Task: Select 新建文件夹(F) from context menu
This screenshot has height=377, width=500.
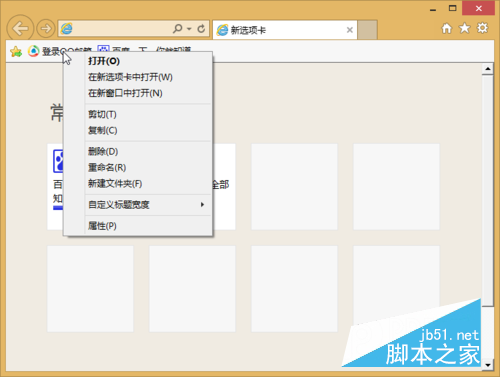Action: 138,184
